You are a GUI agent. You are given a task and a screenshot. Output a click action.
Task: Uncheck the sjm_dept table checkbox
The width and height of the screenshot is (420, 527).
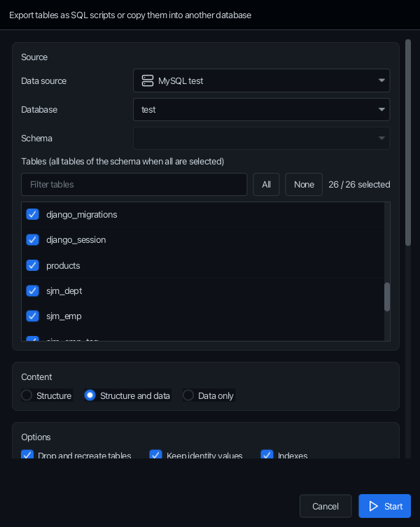(x=33, y=290)
